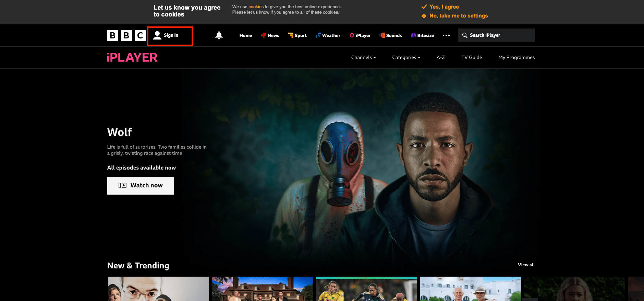Choose No, take me to settings
Screen dimensions: 644x301
tap(454, 16)
